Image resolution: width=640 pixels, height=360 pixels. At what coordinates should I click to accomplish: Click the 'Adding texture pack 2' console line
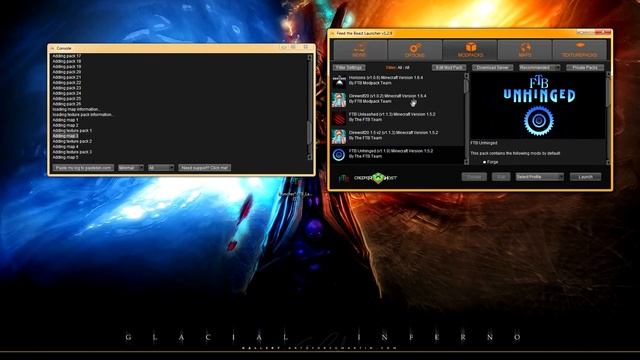click(x=72, y=141)
